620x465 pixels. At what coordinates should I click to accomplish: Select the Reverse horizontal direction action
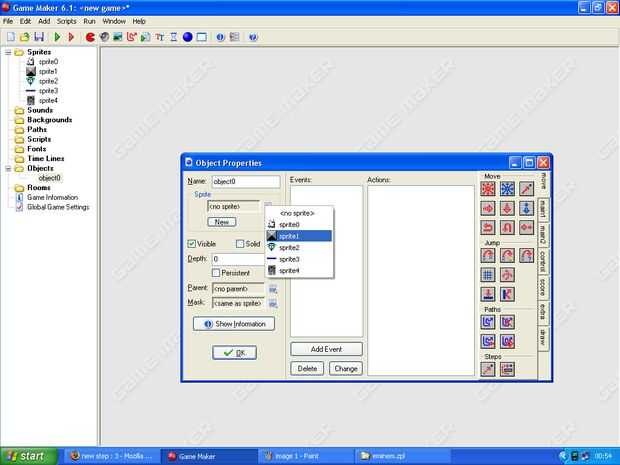point(488,227)
